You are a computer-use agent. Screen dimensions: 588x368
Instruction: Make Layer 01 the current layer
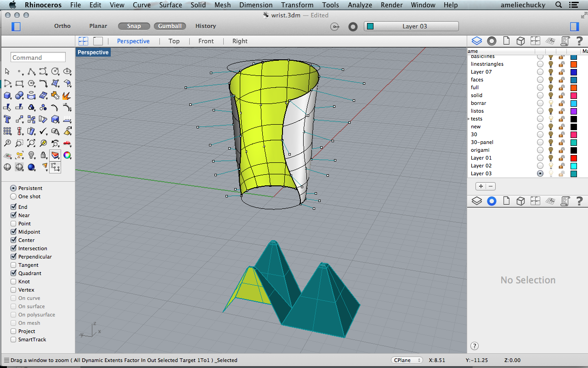540,158
